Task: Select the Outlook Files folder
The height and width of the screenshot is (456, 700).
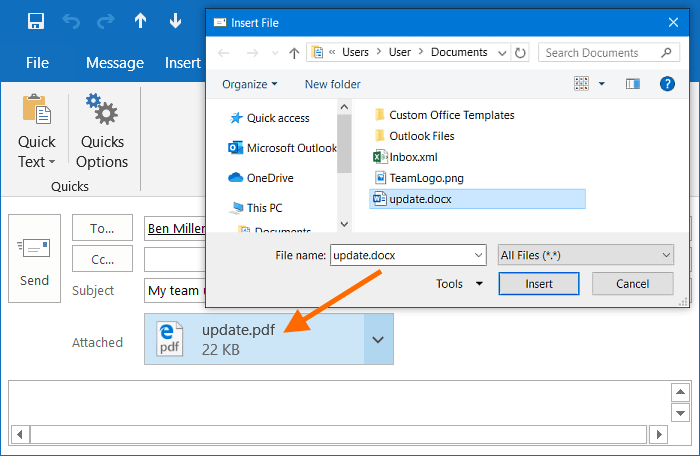Action: click(x=414, y=136)
